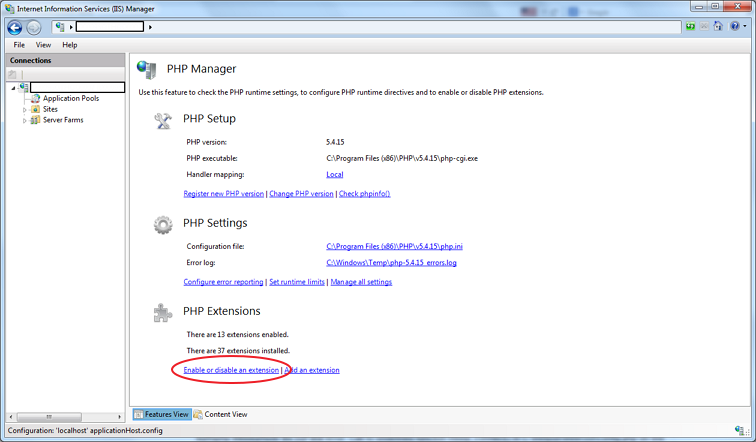Click the PHP Manager globe server icon
The image size is (756, 442).
147,70
